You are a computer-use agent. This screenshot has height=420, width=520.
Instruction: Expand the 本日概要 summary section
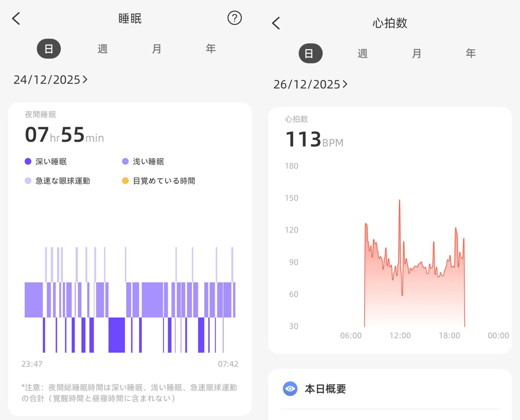point(326,389)
